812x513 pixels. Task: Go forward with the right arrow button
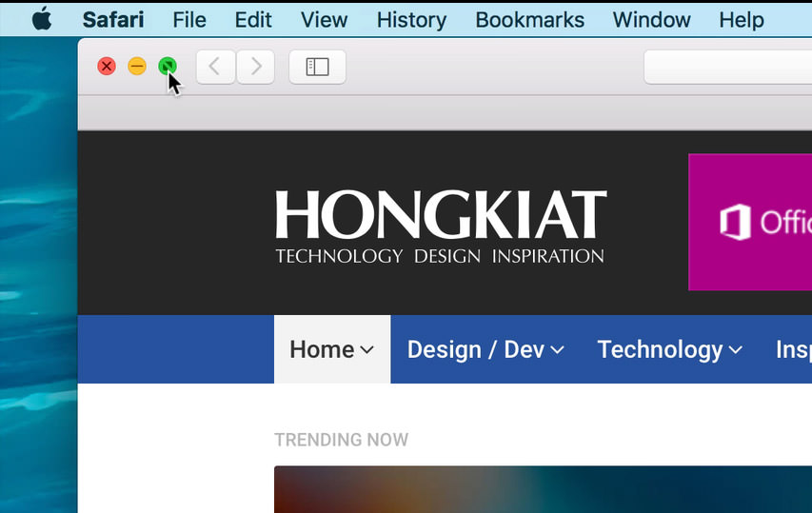255,67
